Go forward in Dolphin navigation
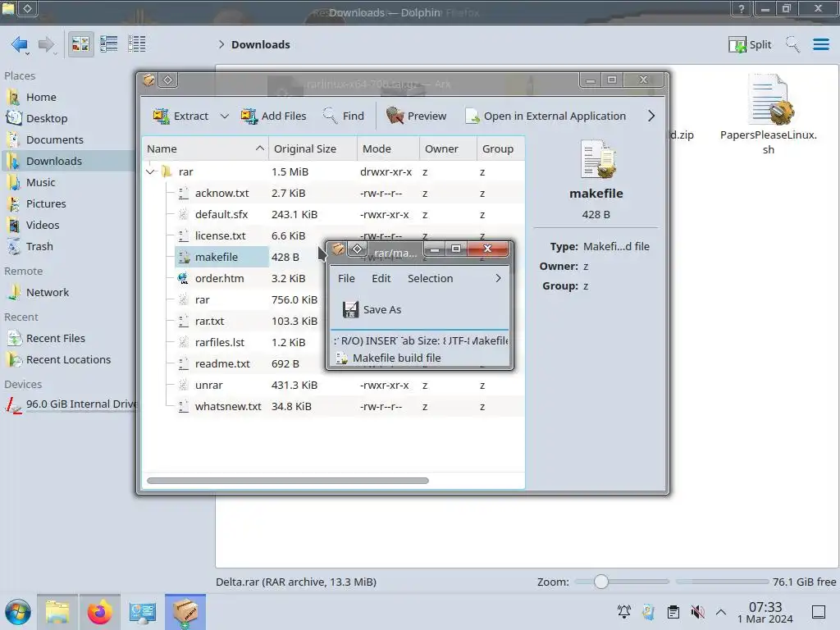The width and height of the screenshot is (840, 630). click(46, 44)
